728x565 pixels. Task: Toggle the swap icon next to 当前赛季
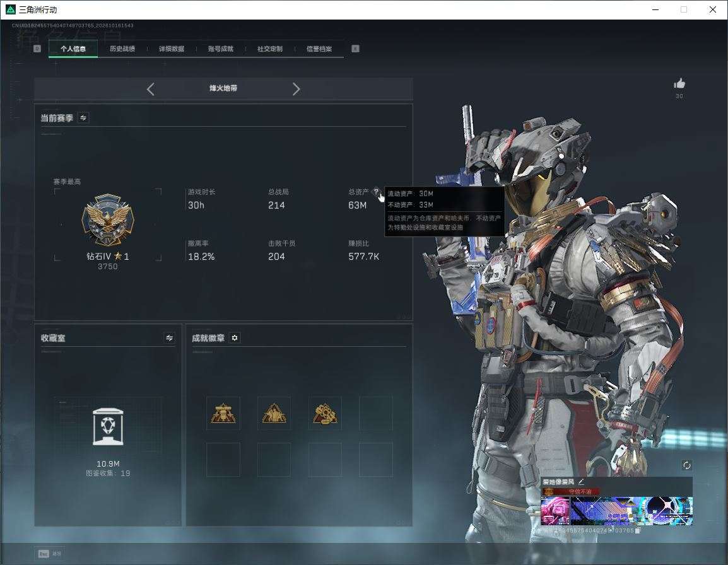pos(83,118)
